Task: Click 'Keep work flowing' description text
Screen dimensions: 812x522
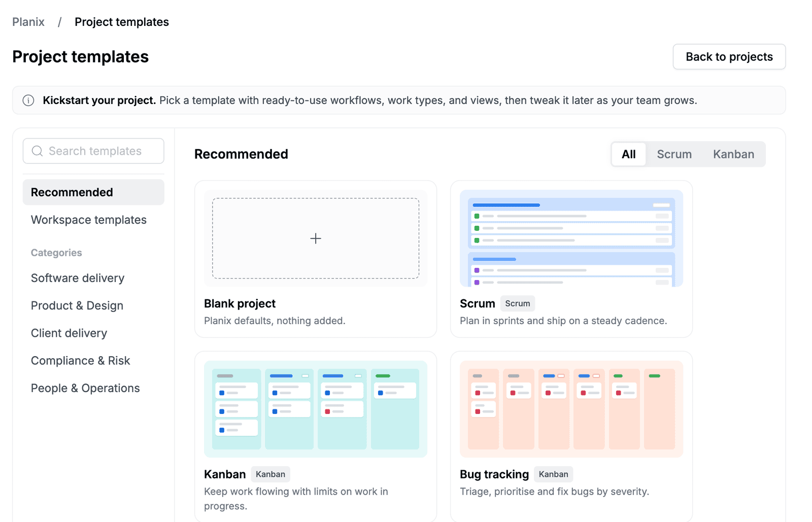Action: [296, 499]
